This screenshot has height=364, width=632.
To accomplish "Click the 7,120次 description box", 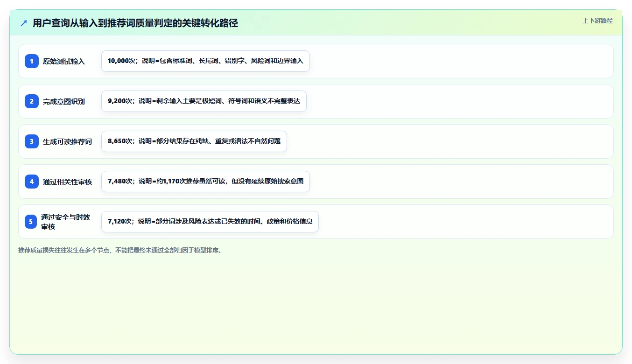I will coord(210,222).
